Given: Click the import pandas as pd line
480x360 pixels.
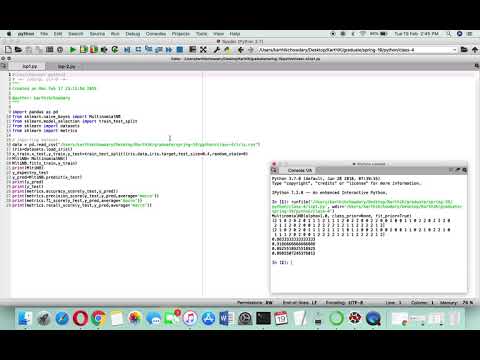Looking at the screenshot, I should 35,112.
